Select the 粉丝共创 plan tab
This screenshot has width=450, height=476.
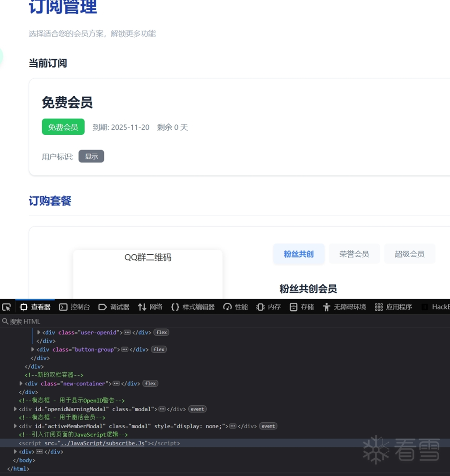(x=299, y=254)
